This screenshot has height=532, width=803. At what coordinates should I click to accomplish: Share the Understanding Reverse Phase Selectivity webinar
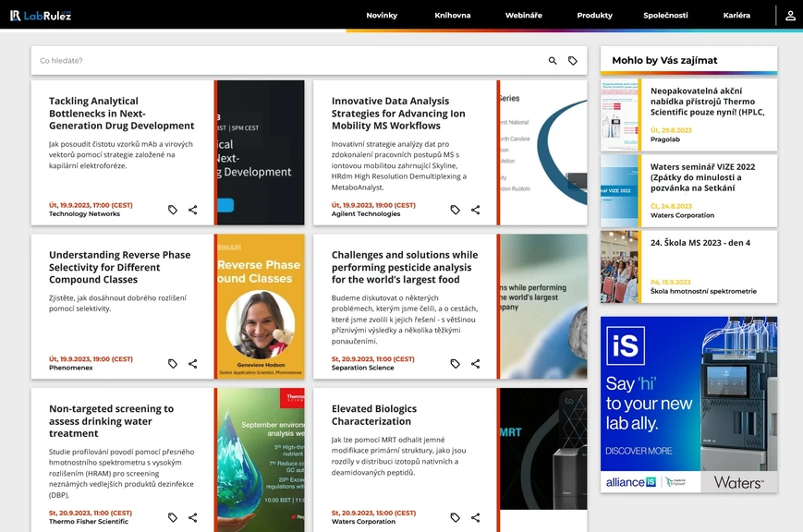(x=192, y=364)
